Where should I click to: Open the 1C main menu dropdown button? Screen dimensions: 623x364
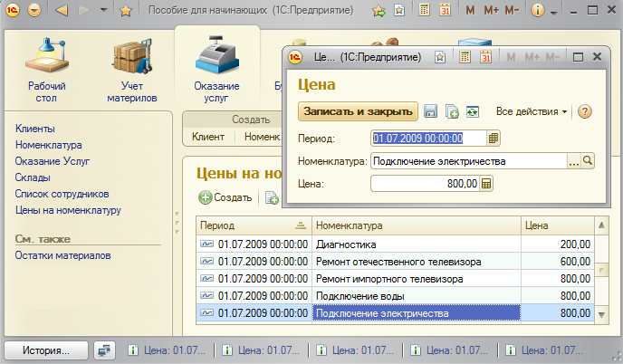[34, 10]
